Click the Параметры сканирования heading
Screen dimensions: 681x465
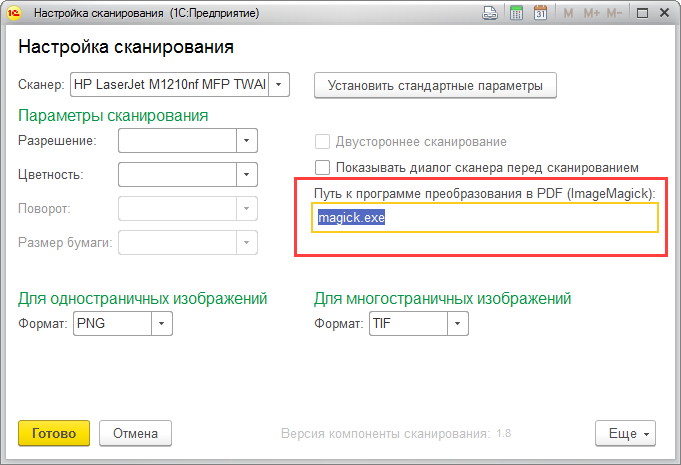tap(113, 115)
